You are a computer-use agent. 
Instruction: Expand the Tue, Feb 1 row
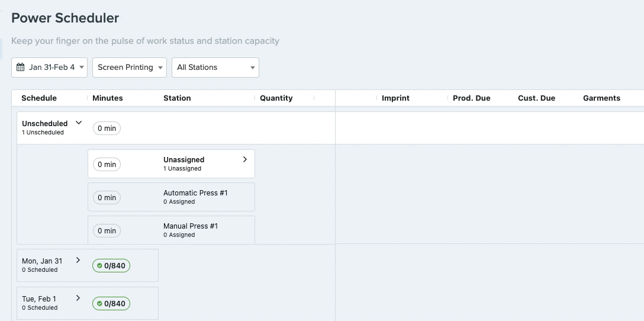78,298
